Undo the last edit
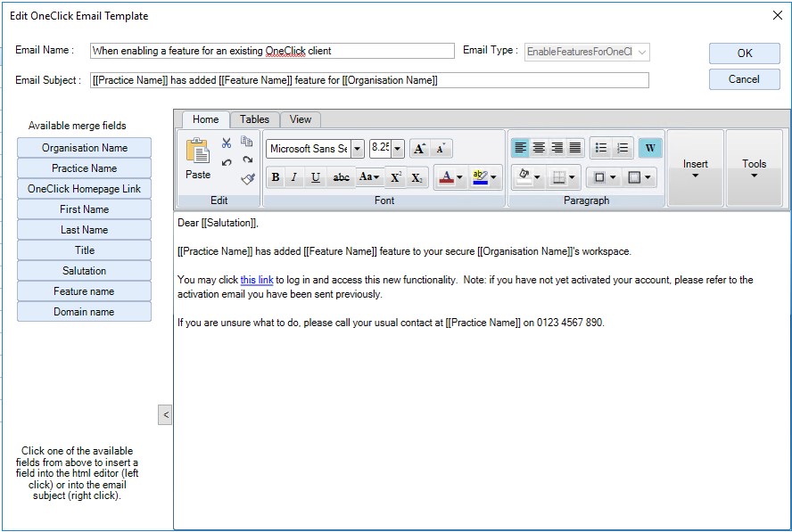The height and width of the screenshot is (532, 792). tap(227, 162)
